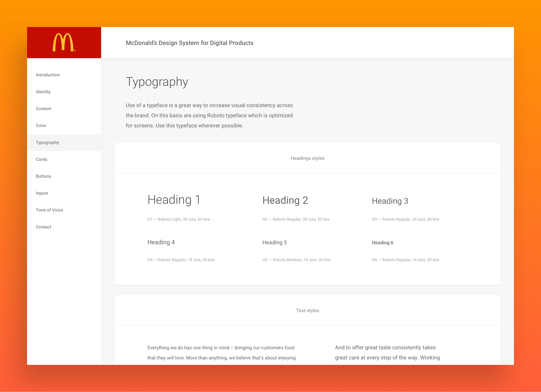Click the Headings styles card header
The height and width of the screenshot is (392, 541).
(x=307, y=158)
